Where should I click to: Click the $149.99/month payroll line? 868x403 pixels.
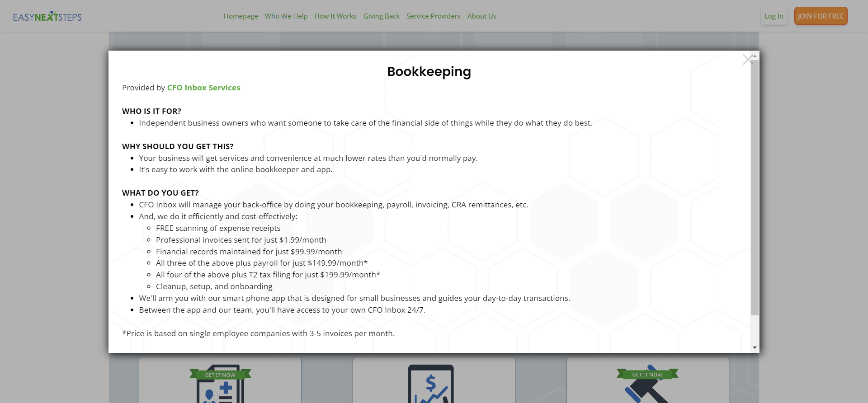tap(262, 263)
